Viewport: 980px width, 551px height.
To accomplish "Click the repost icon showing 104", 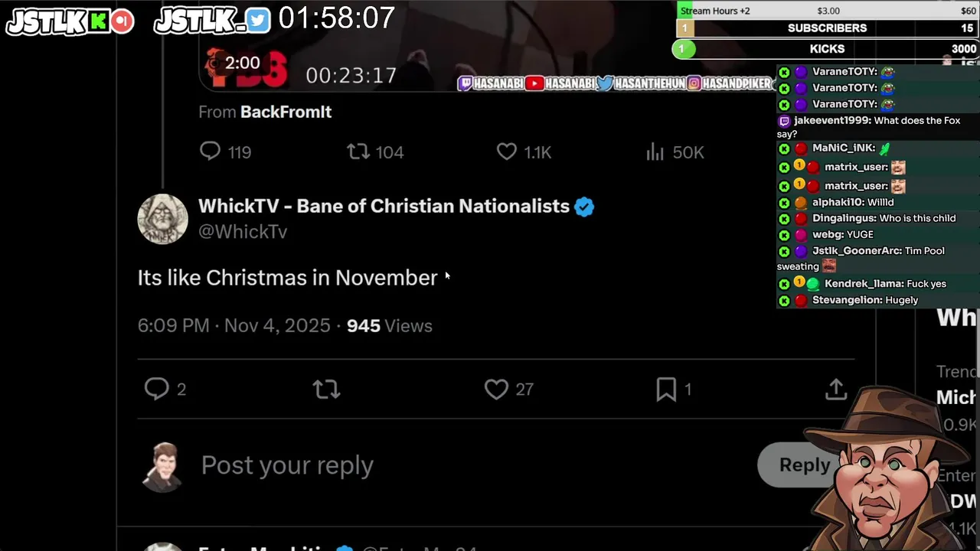I will tap(358, 152).
